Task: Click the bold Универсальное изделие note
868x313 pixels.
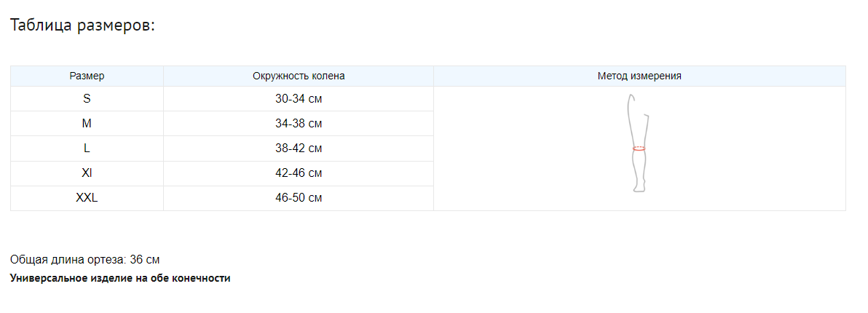Action: [120, 278]
